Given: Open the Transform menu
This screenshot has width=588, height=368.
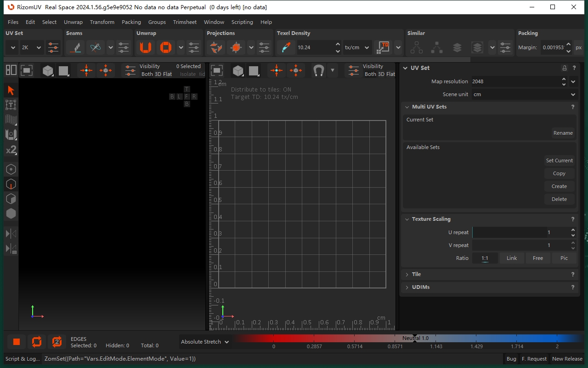Looking at the screenshot, I should [102, 22].
